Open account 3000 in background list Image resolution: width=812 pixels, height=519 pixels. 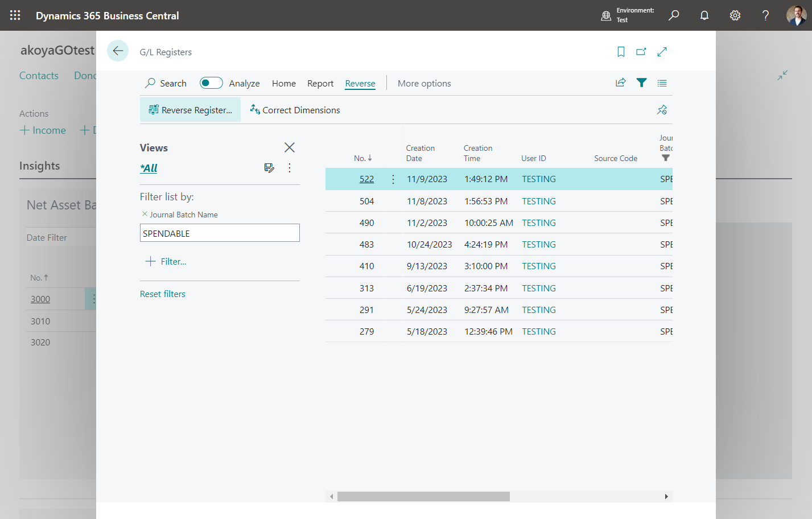[x=40, y=299]
